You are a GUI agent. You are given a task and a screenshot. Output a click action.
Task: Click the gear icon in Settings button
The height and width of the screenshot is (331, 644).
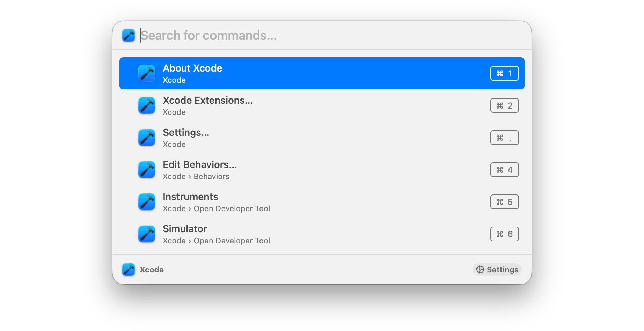pos(481,270)
